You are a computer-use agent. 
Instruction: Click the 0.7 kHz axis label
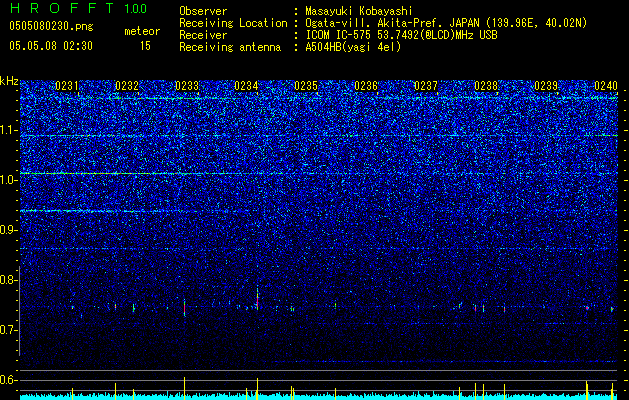click(9, 330)
